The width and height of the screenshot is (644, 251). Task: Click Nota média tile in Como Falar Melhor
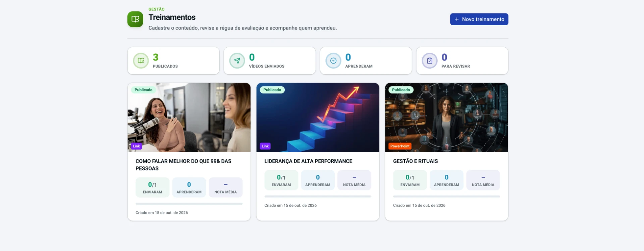click(x=225, y=187)
